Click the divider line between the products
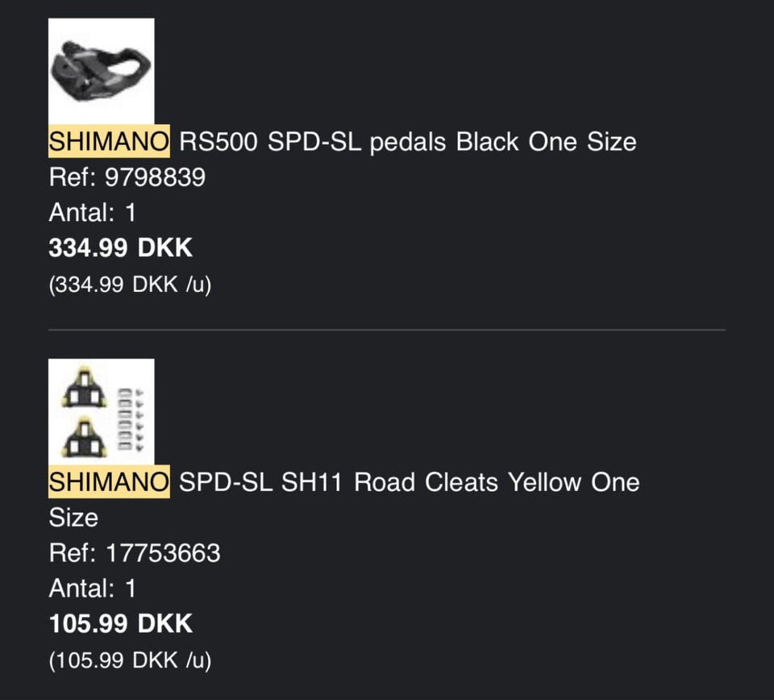Viewport: 774px width, 700px height. [387, 330]
